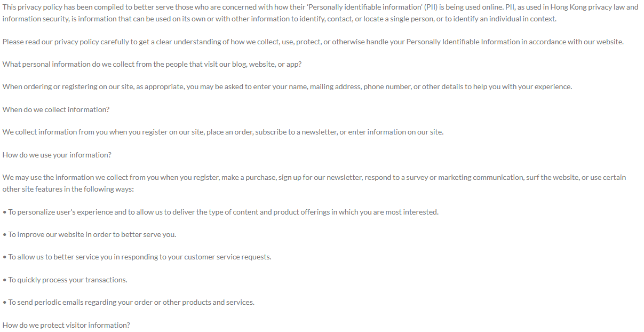Click the paragraph starting 'We may use the information'

[x=314, y=183]
